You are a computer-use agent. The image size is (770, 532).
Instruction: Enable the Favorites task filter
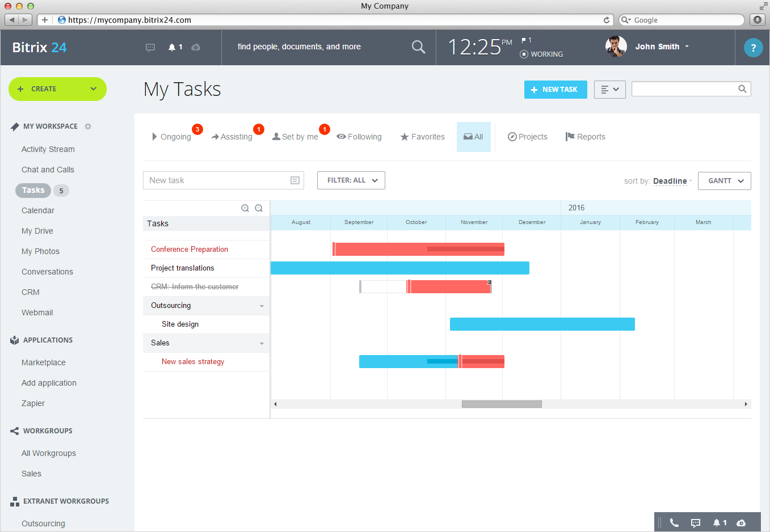[x=422, y=137]
